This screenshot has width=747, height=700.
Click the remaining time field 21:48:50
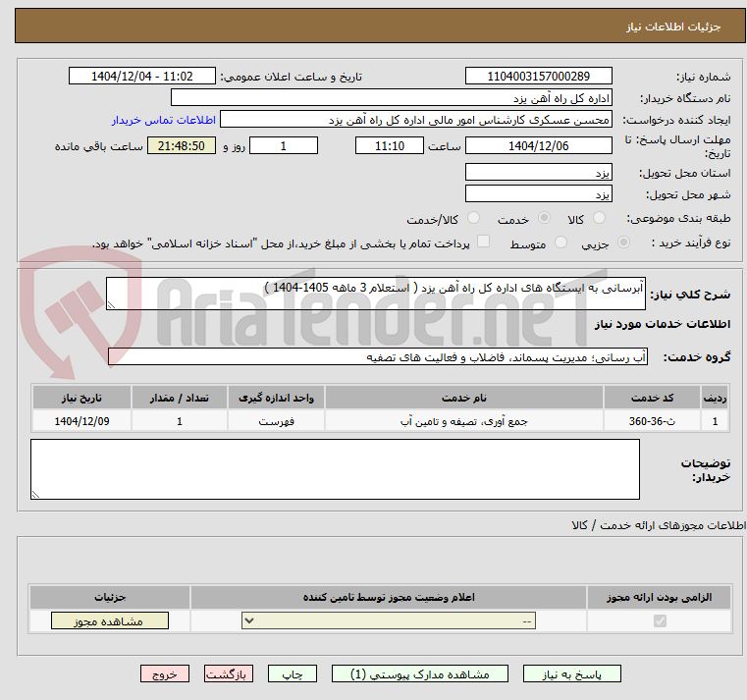(181, 145)
